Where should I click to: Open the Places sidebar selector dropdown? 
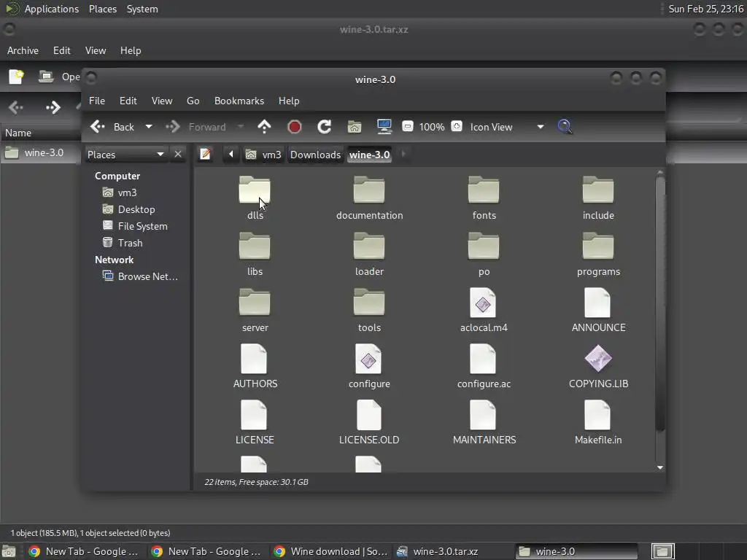(x=125, y=155)
